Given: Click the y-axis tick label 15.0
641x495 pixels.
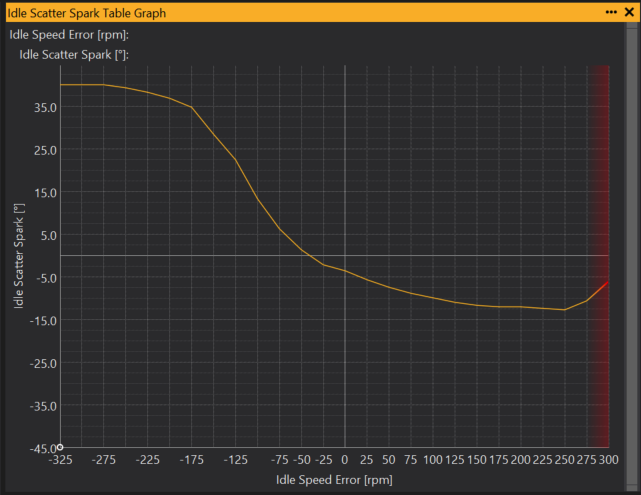Looking at the screenshot, I should click(x=45, y=193).
